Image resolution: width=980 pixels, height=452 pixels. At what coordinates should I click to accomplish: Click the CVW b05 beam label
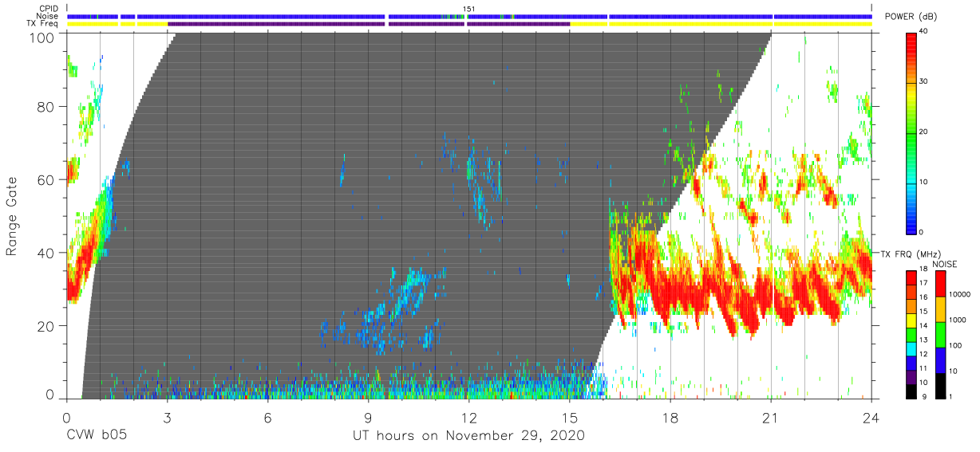click(97, 436)
